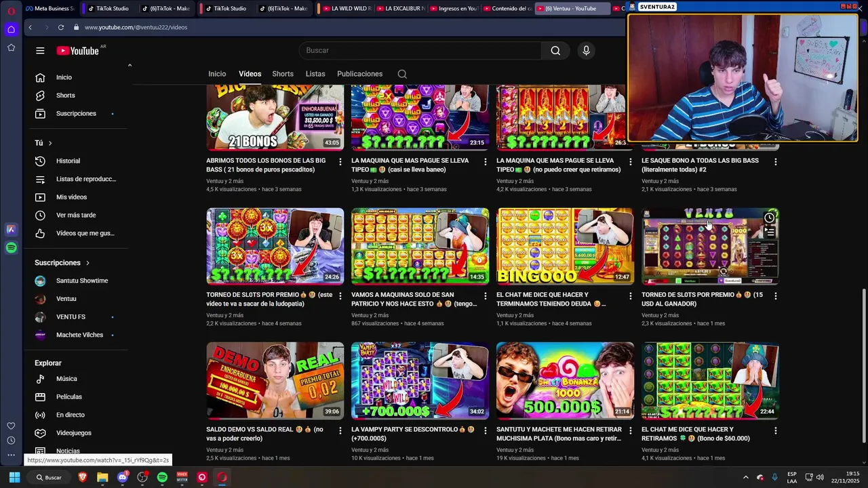Expand the Suscripciones section chevron
The height and width of the screenshot is (488, 868).
(x=87, y=263)
